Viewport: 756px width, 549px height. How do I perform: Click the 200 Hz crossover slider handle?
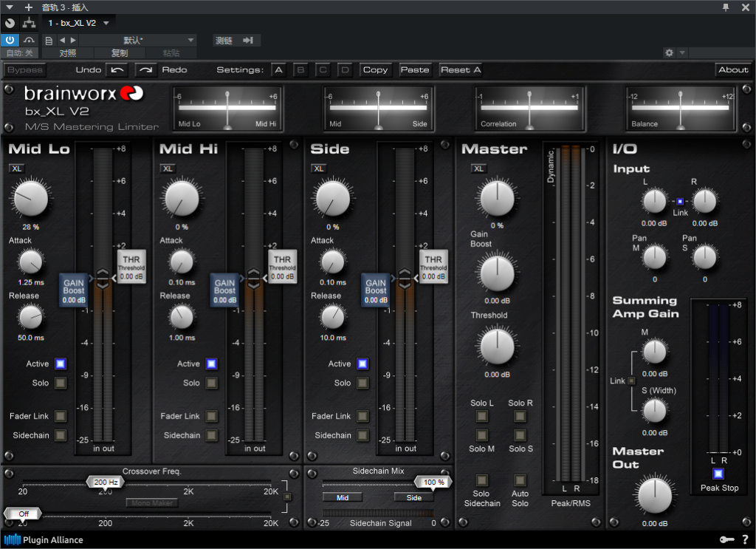[x=106, y=482]
